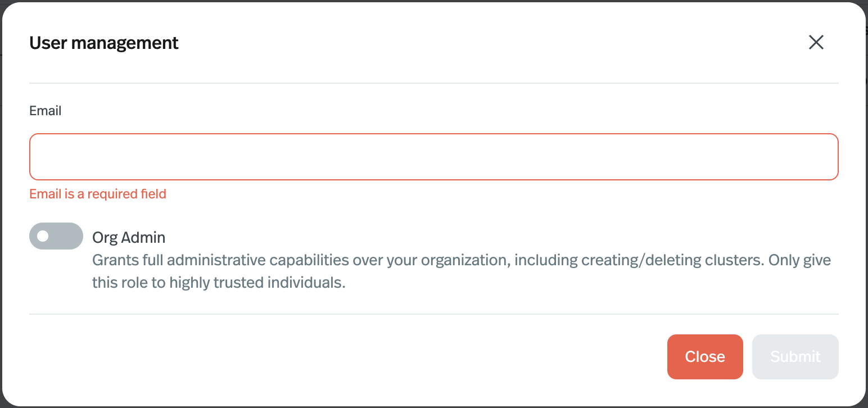Click the greyed-out Submit button
This screenshot has height=408, width=868.
(795, 357)
